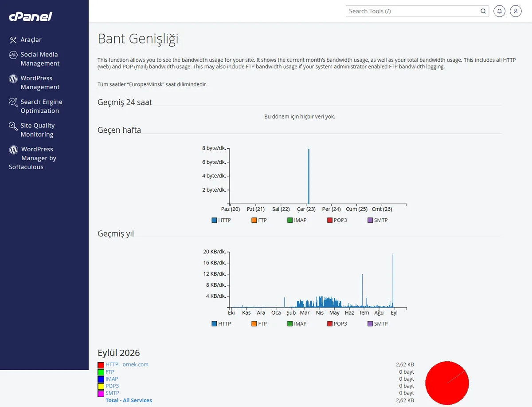
Task: Click the red bandwidth pie chart
Action: click(447, 383)
